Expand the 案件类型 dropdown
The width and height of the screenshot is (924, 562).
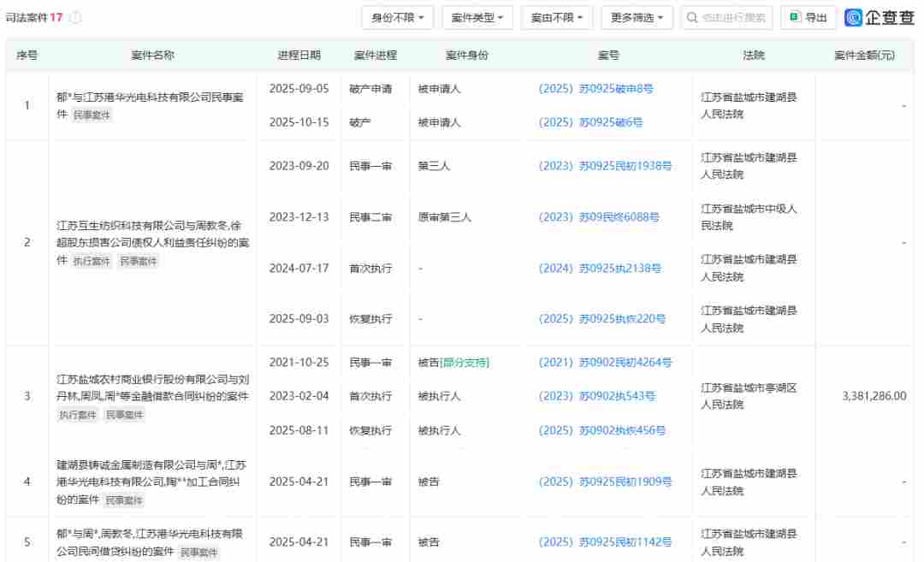click(x=477, y=17)
